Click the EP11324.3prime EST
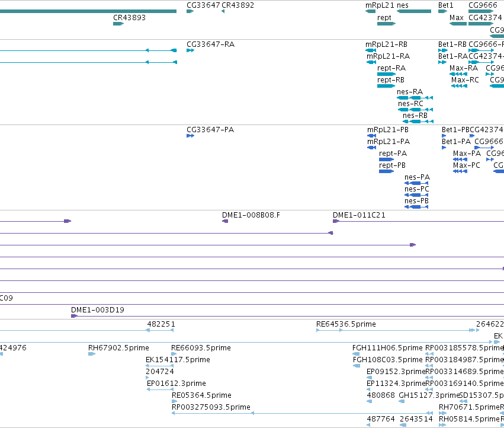The image size is (504, 428). 370,389
